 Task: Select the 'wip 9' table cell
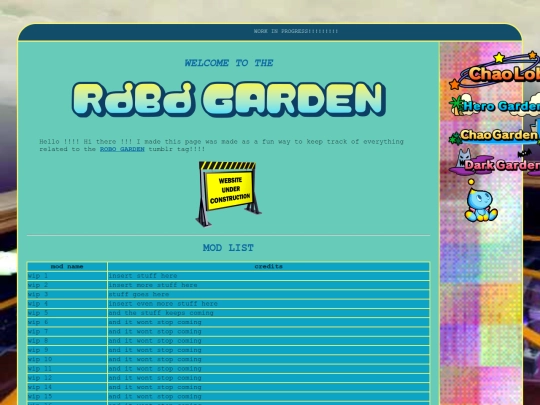coord(67,350)
